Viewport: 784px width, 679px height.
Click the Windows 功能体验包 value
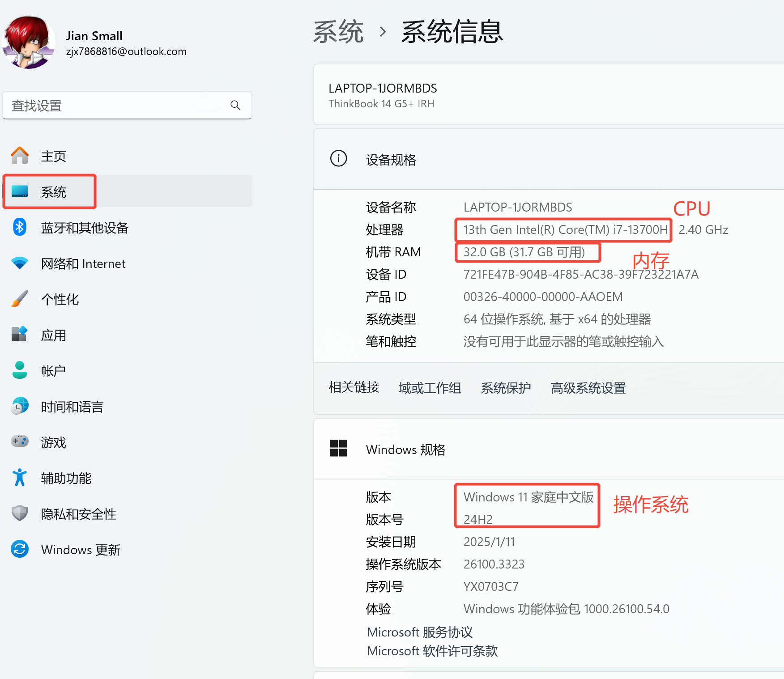(567, 609)
